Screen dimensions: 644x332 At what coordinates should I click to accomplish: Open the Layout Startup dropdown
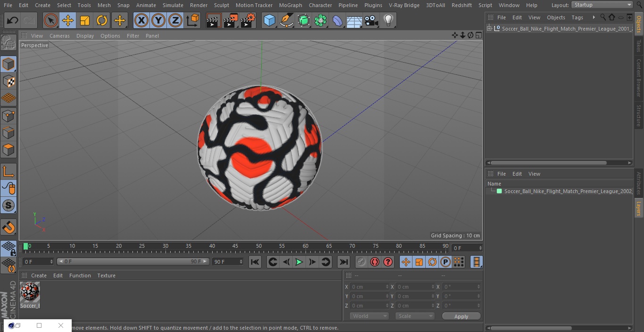coord(603,5)
